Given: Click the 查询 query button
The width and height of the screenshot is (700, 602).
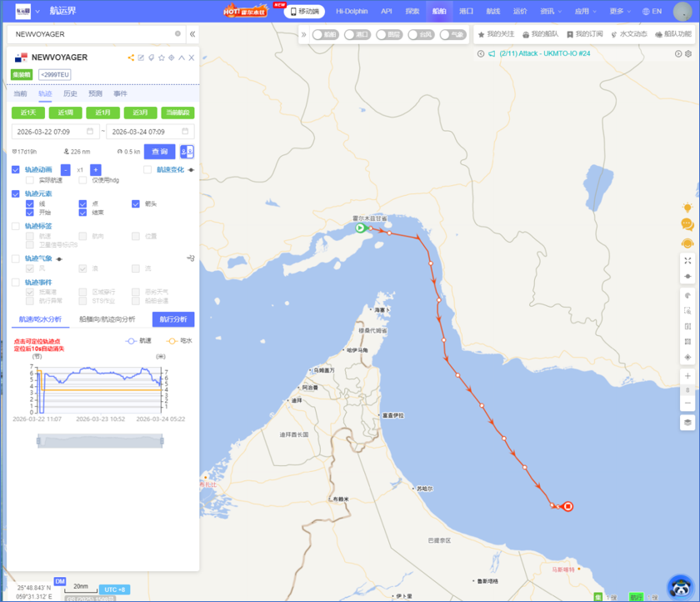Looking at the screenshot, I should point(159,152).
